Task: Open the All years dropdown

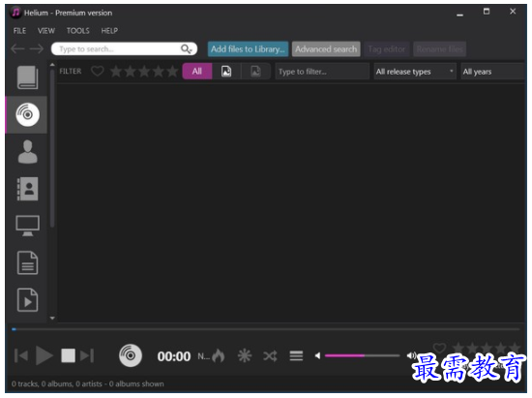Action: tap(493, 72)
